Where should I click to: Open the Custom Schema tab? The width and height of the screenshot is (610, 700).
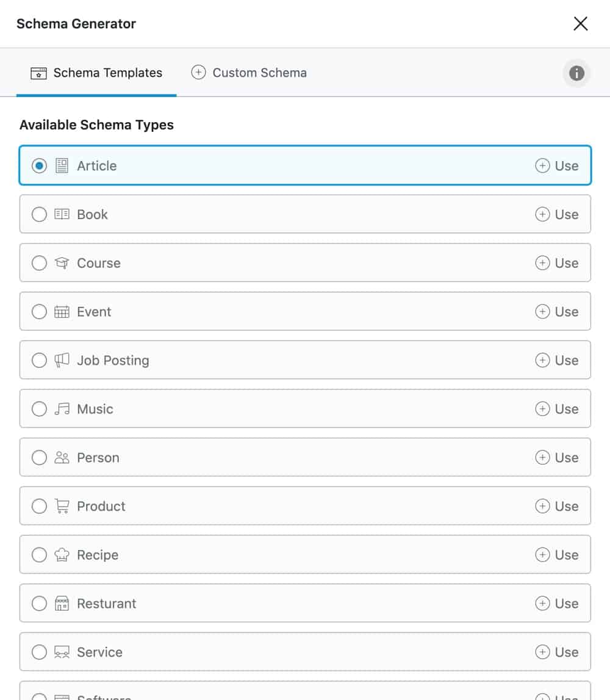tap(248, 72)
